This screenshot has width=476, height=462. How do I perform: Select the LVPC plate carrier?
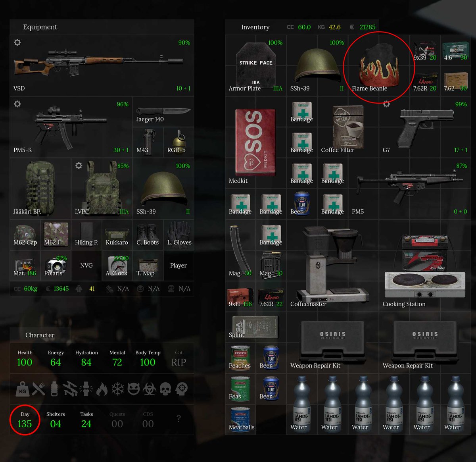102,189
